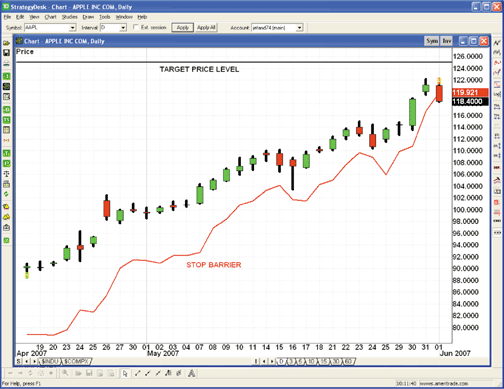Click the text annotation 'A' tool
Image resolution: width=504 pixels, height=389 pixels.
tap(191, 373)
